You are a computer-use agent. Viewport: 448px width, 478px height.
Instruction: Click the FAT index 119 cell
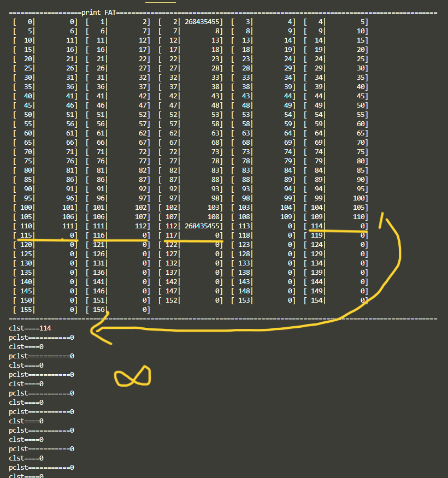point(317,235)
